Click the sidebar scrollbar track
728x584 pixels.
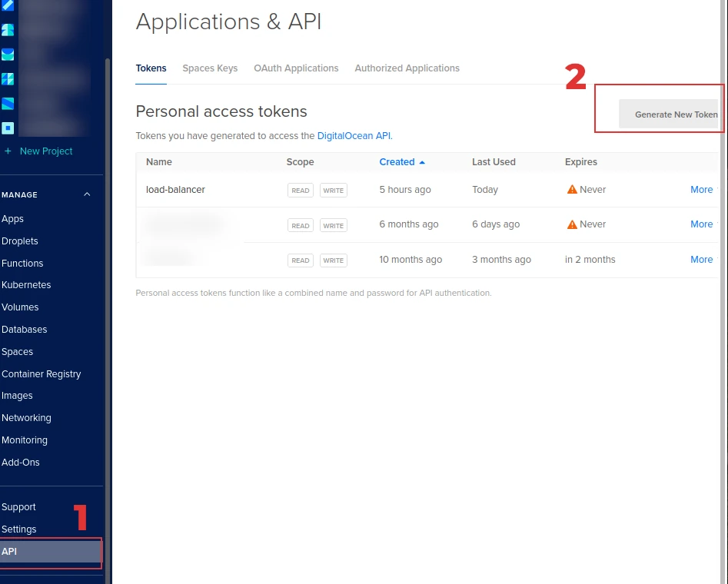[x=108, y=307]
